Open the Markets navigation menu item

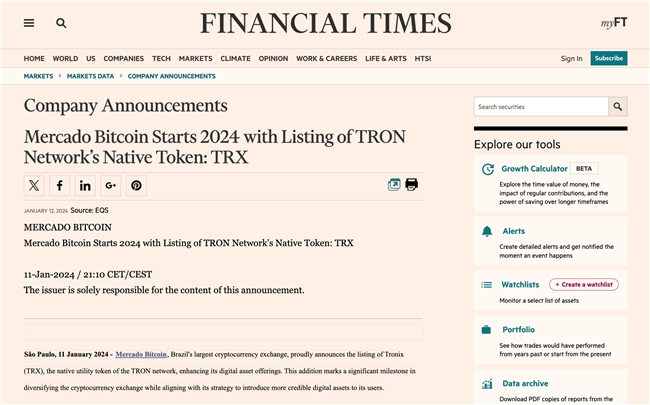pos(196,58)
